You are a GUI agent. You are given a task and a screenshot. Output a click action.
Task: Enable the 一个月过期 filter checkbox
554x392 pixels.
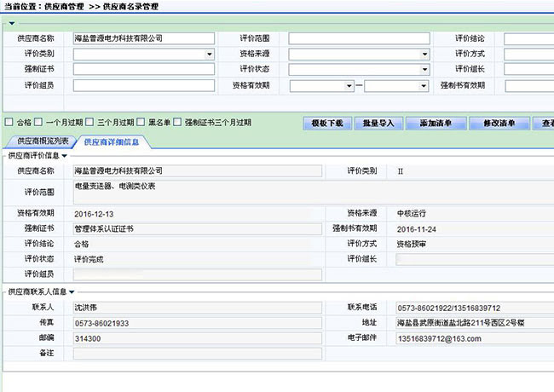pos(39,123)
